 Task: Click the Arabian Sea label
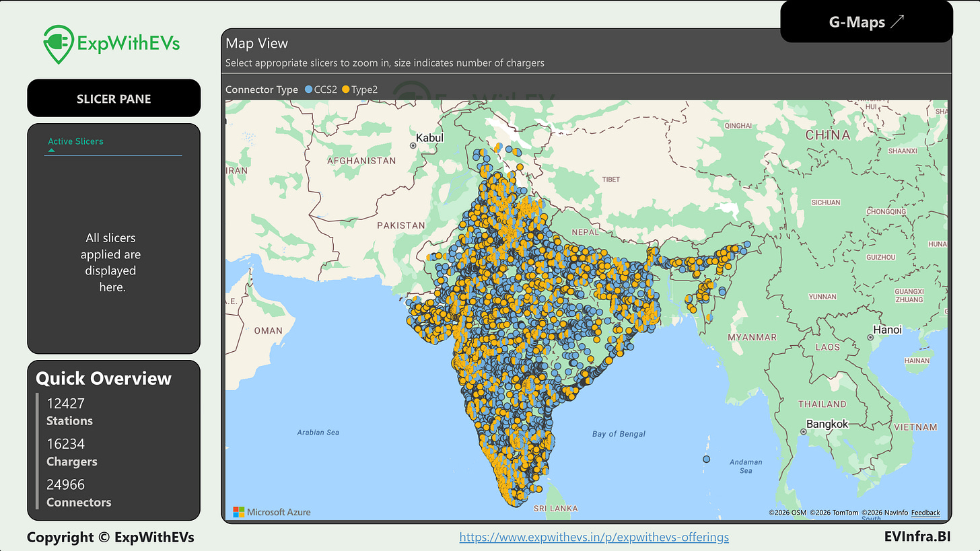[318, 433]
